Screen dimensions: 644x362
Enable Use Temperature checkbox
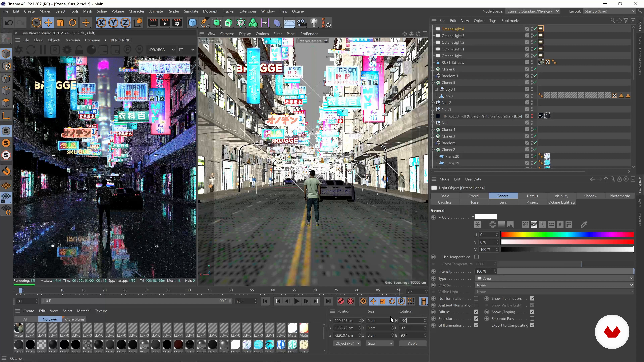coord(476,257)
